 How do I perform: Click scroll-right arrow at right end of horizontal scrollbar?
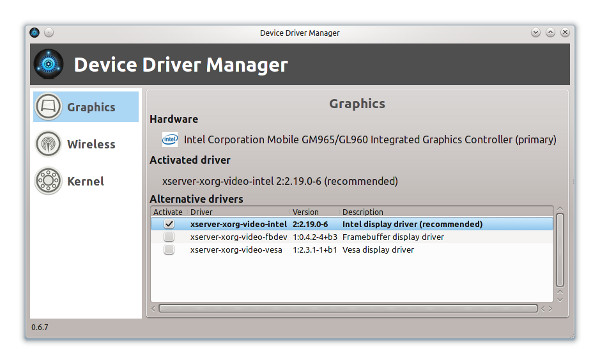pos(551,309)
